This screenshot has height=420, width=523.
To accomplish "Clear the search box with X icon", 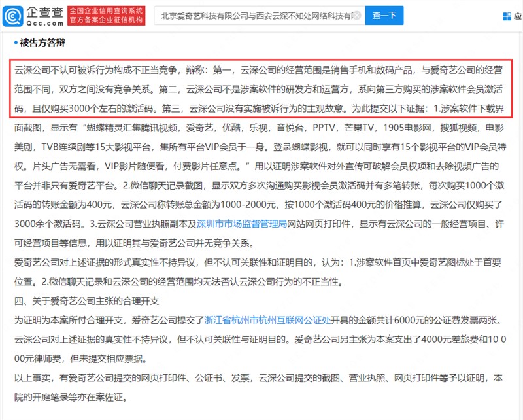I will click(356, 15).
